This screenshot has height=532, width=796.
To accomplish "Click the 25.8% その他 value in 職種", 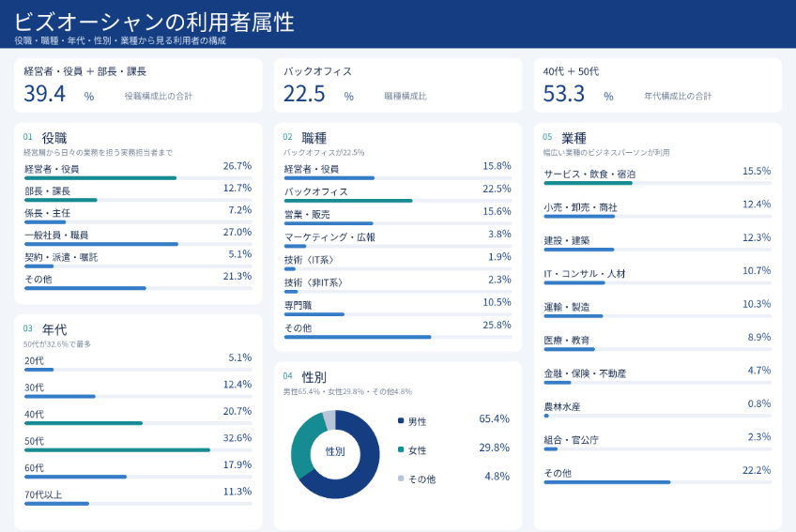I will [x=497, y=325].
